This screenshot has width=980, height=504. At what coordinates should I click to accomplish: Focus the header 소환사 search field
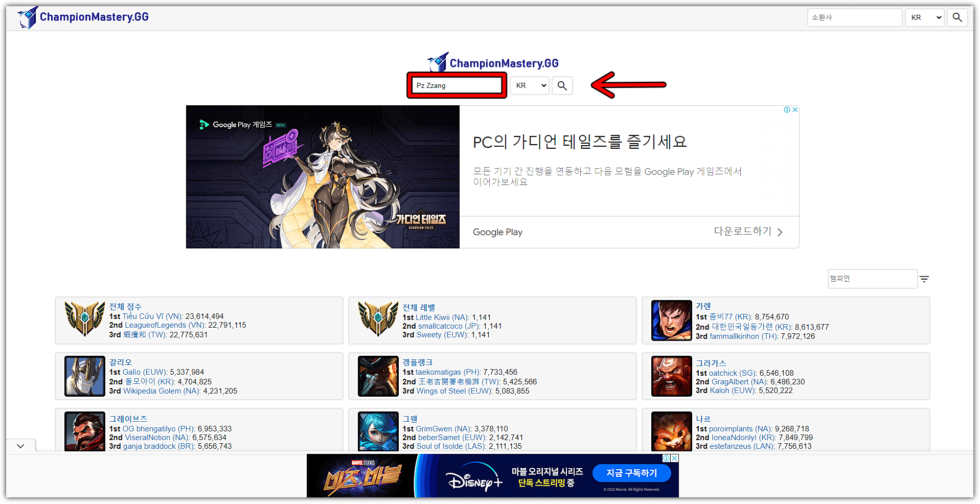click(855, 17)
